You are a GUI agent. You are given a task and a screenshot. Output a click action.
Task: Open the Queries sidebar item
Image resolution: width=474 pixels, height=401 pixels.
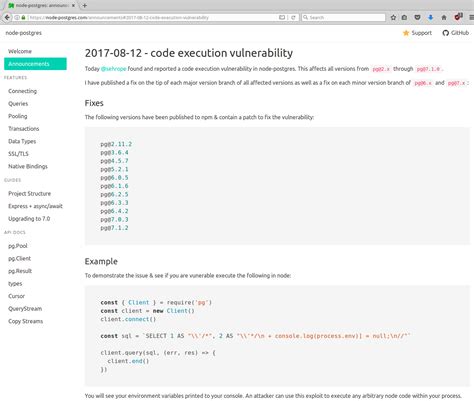(x=18, y=104)
